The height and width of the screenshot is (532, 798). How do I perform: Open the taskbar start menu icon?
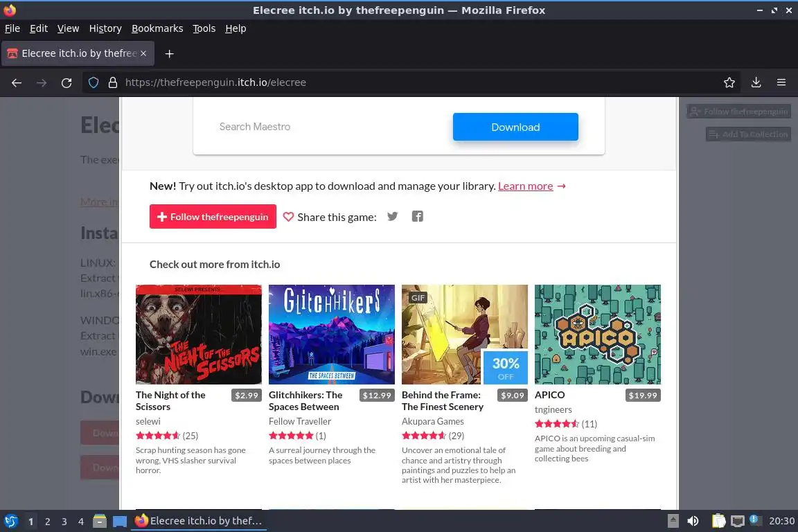(10, 521)
